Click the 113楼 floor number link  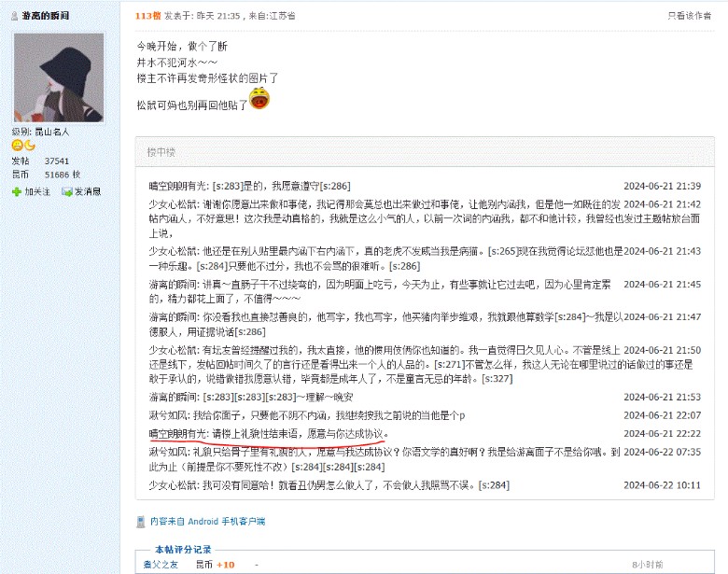[x=147, y=16]
